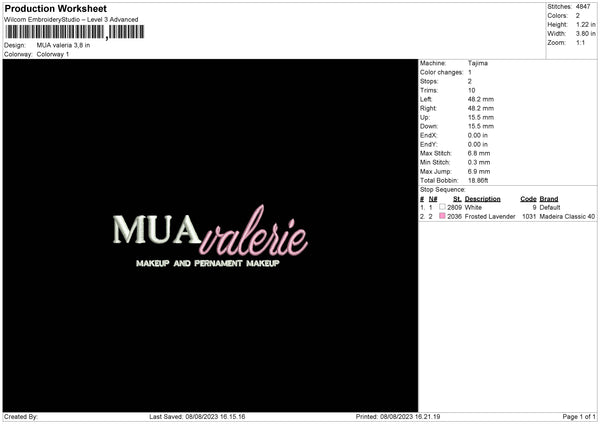Click the 'St.' column header
Screen dimensions: 600x424
(x=457, y=199)
